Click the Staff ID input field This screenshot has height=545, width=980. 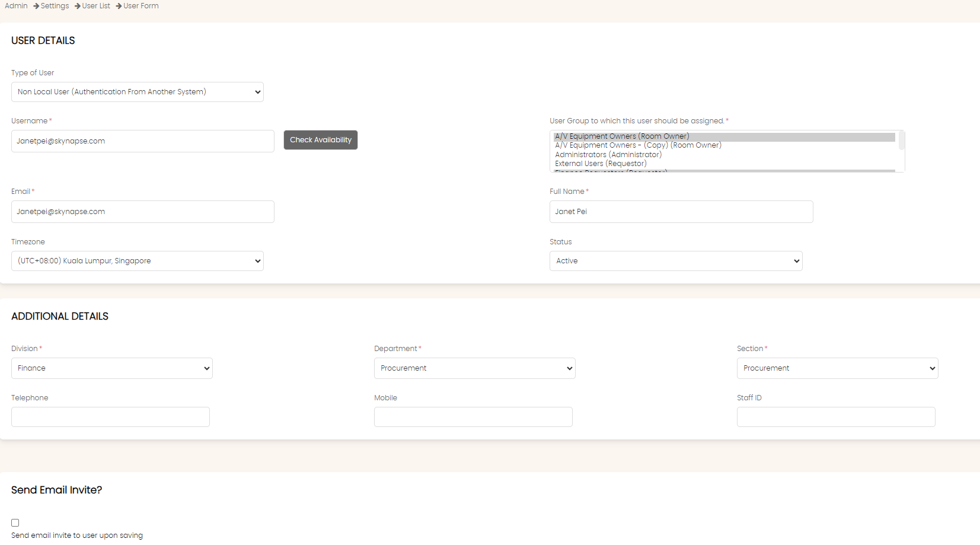(836, 417)
